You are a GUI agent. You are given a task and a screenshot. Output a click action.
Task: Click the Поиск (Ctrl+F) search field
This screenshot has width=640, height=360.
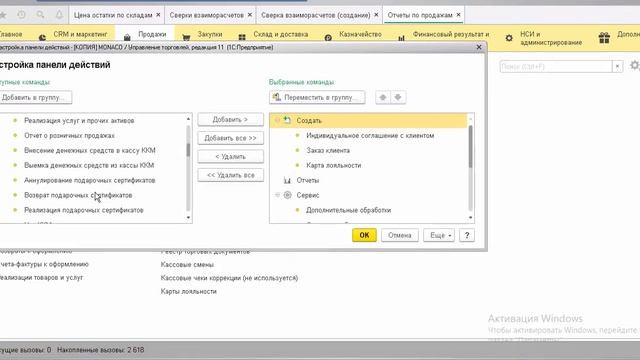coord(556,66)
